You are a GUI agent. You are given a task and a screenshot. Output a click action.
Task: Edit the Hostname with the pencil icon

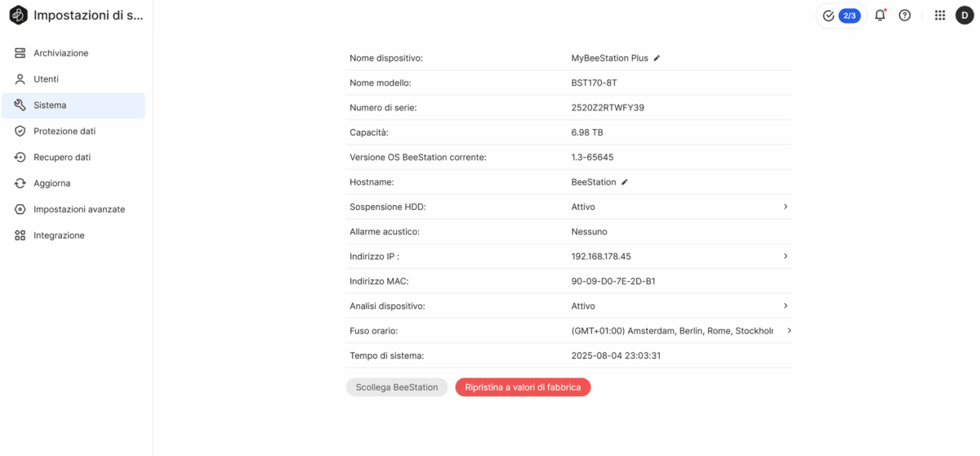click(625, 182)
